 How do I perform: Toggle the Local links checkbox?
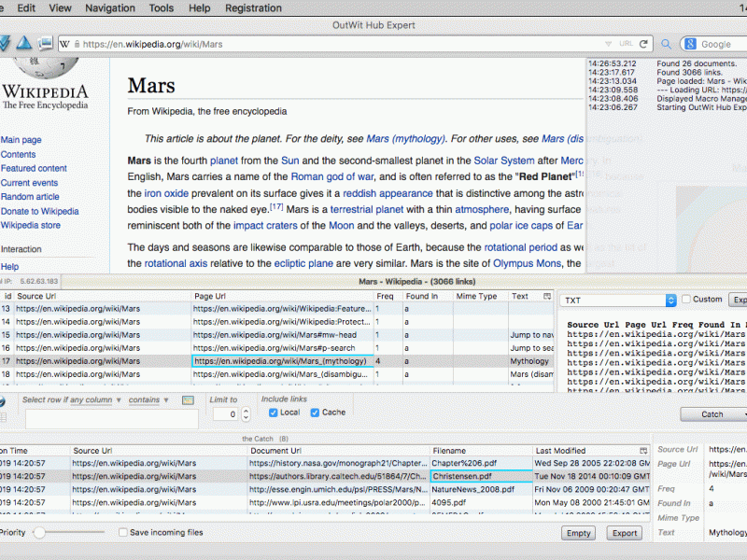273,413
